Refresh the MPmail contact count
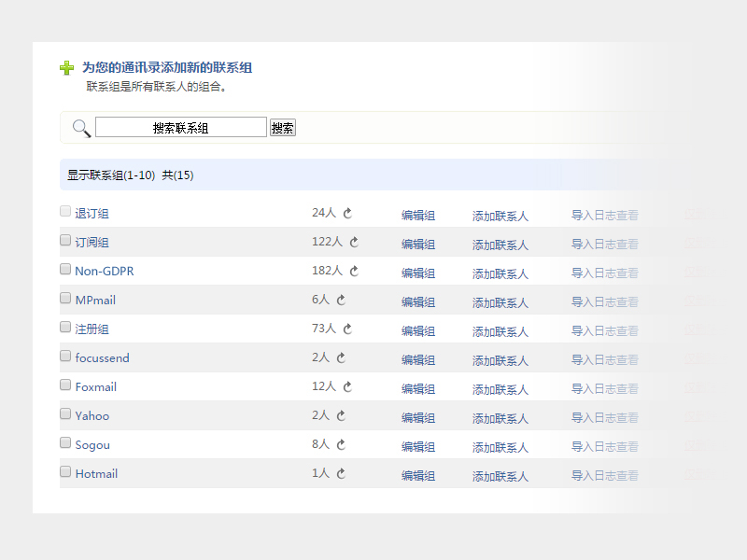The image size is (747, 560). tap(341, 300)
